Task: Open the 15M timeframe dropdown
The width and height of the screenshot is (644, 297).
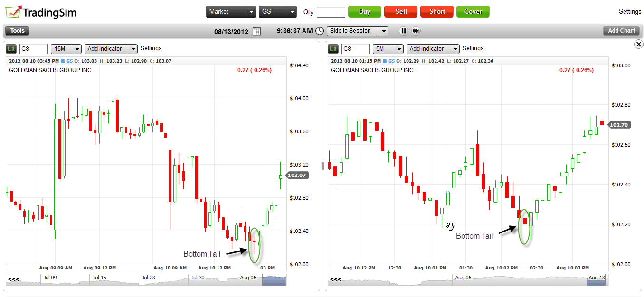Action: click(x=66, y=49)
